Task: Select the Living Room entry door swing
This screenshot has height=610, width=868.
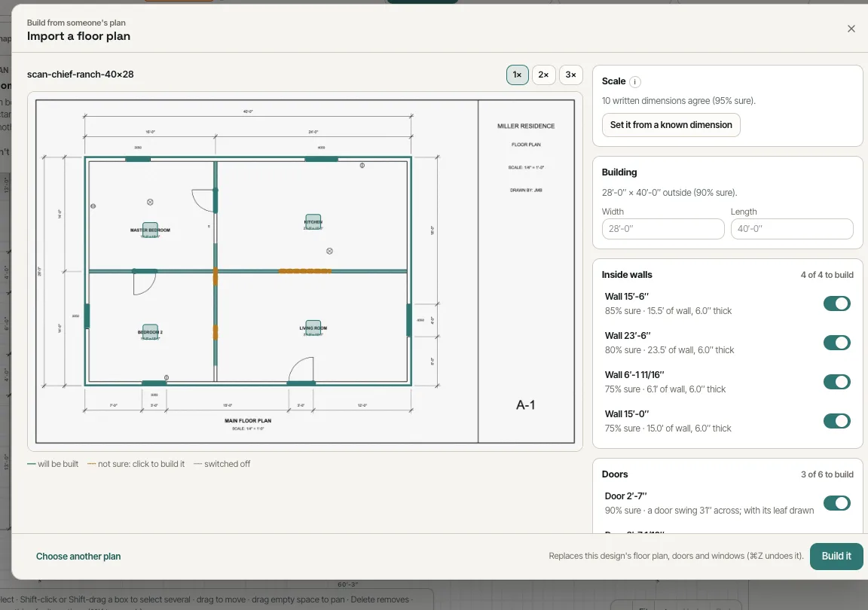Action: coord(301,369)
